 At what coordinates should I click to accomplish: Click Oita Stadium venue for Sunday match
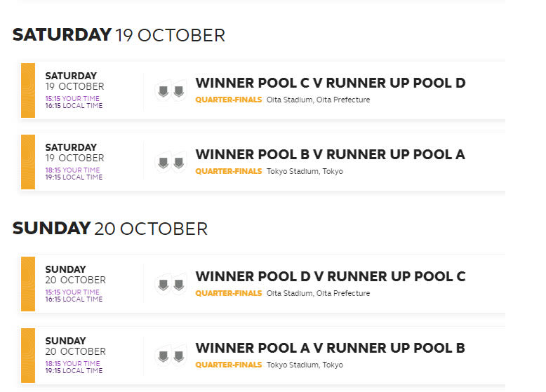319,293
